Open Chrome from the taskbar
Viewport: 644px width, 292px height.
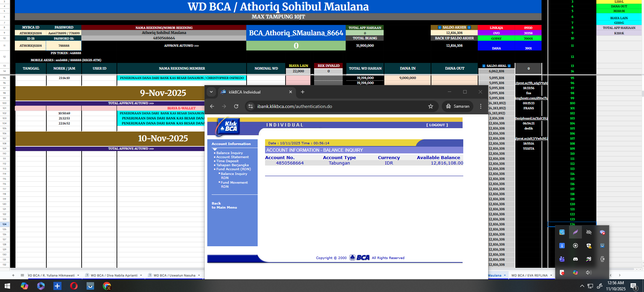click(x=107, y=286)
